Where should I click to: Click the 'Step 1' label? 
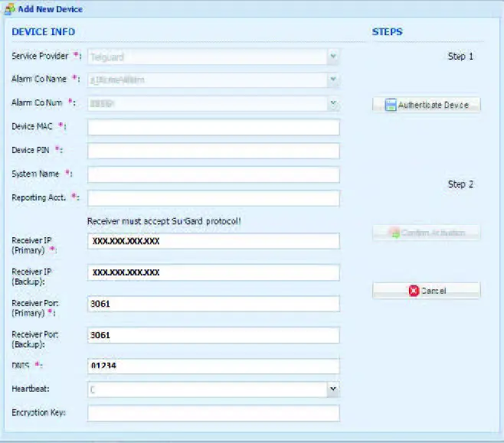click(x=460, y=57)
